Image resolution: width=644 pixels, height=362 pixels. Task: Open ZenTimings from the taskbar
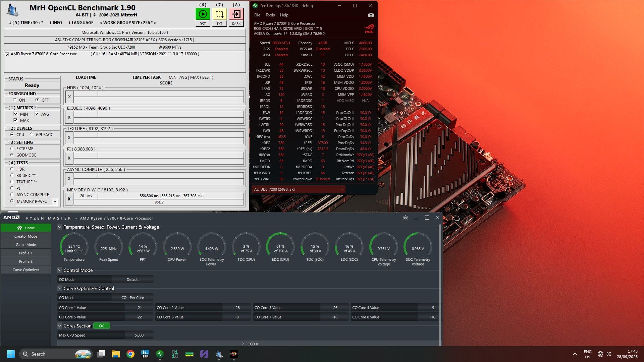tap(160, 354)
